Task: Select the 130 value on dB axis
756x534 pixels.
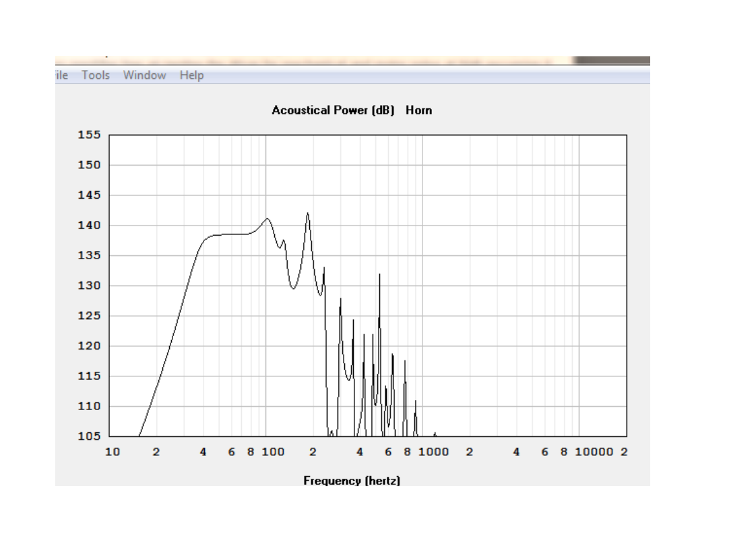Action: [89, 286]
